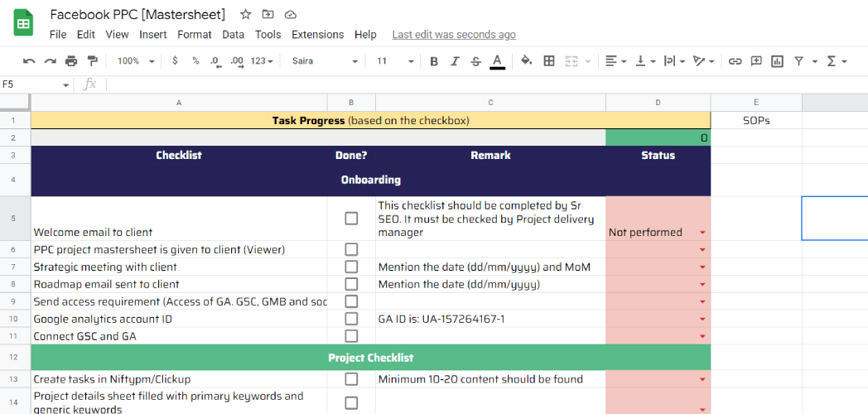Open the font size 11 dropdown
This screenshot has height=414, width=868.
click(395, 61)
